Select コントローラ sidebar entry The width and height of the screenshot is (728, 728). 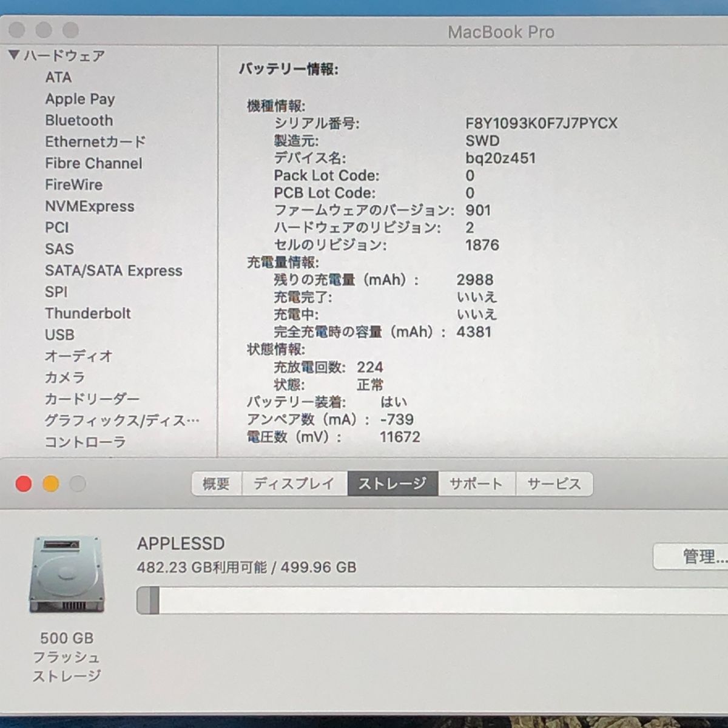click(85, 442)
